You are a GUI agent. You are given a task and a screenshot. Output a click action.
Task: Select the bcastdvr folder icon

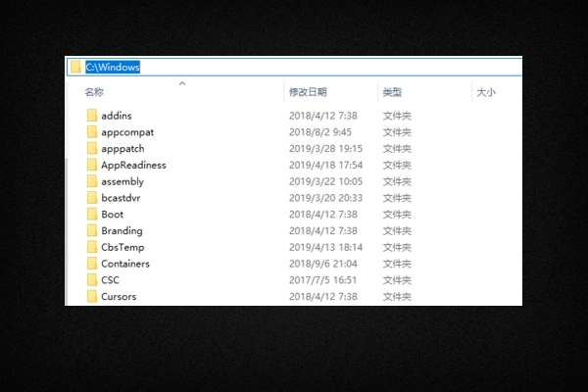click(x=92, y=198)
